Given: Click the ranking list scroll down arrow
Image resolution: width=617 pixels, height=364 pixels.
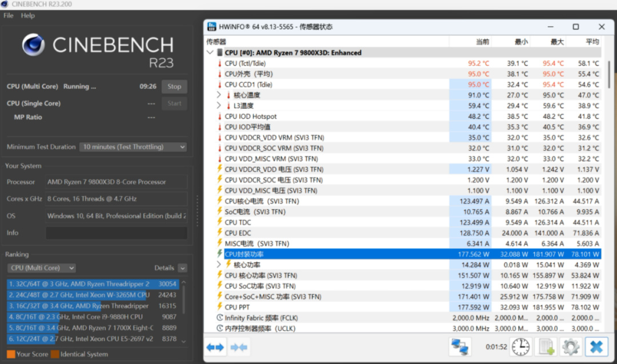Looking at the screenshot, I should 183,341.
